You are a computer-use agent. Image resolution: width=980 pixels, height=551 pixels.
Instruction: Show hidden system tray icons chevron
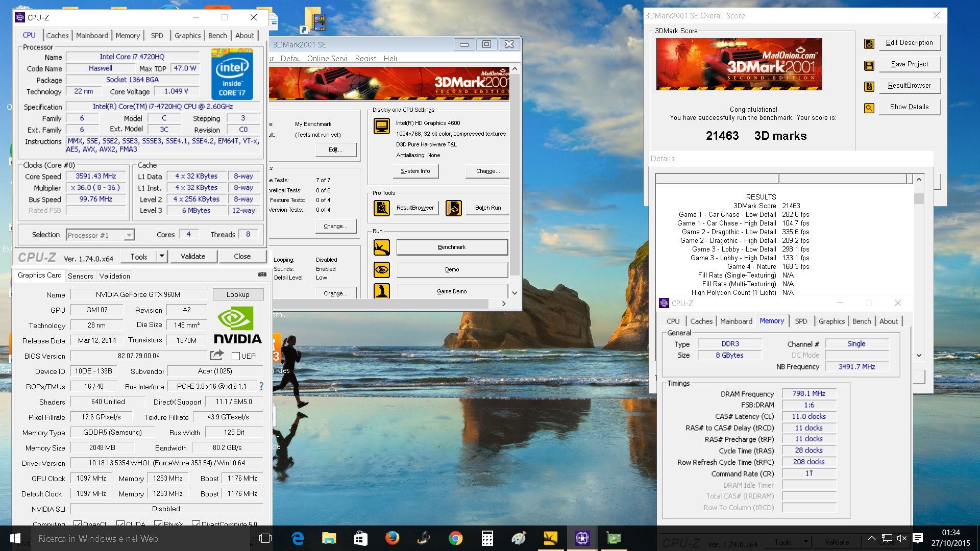point(872,538)
